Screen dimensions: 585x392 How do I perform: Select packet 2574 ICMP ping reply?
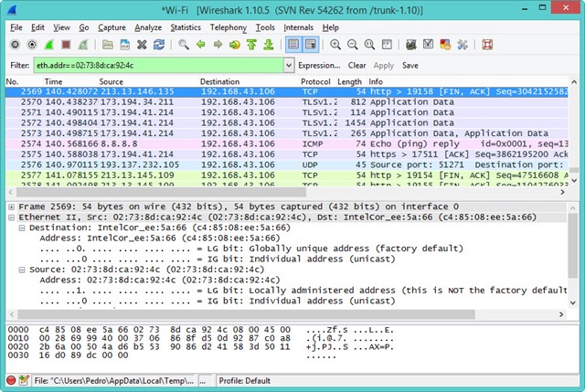coord(286,143)
